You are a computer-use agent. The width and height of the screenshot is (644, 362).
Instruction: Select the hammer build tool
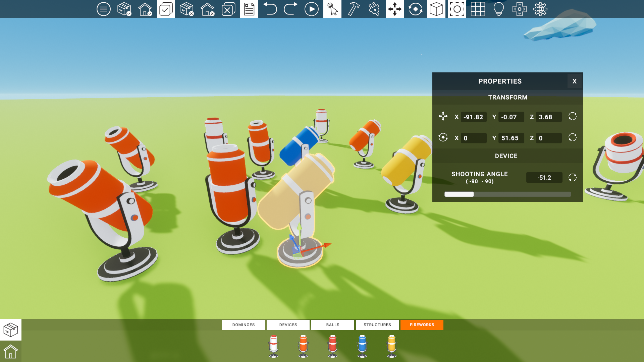[353, 9]
